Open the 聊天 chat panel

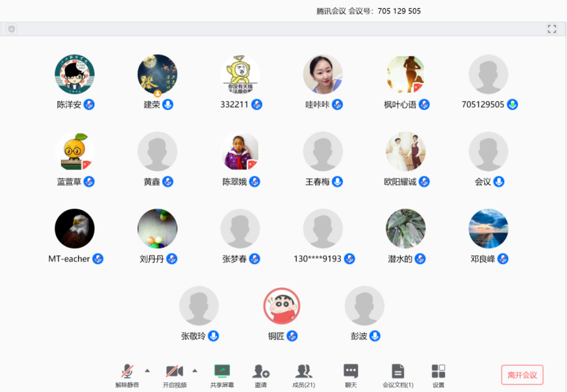351,371
